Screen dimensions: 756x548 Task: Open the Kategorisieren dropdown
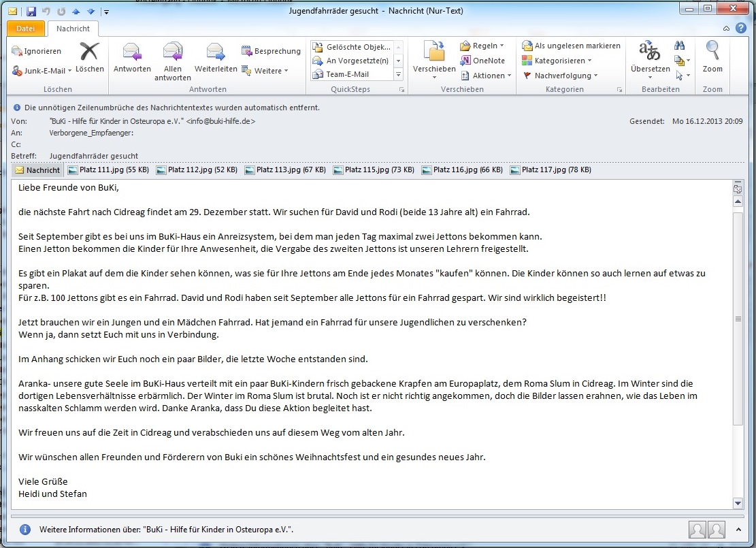(555, 61)
